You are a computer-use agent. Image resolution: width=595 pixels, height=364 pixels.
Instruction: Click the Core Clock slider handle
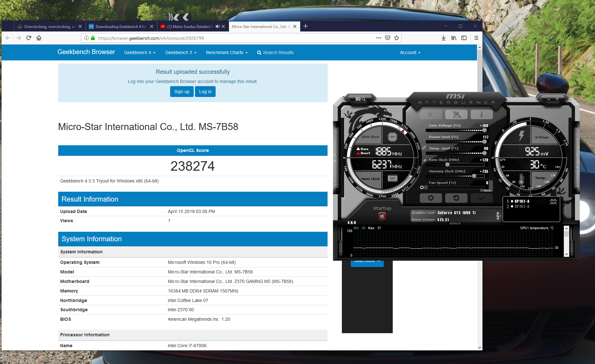click(447, 165)
